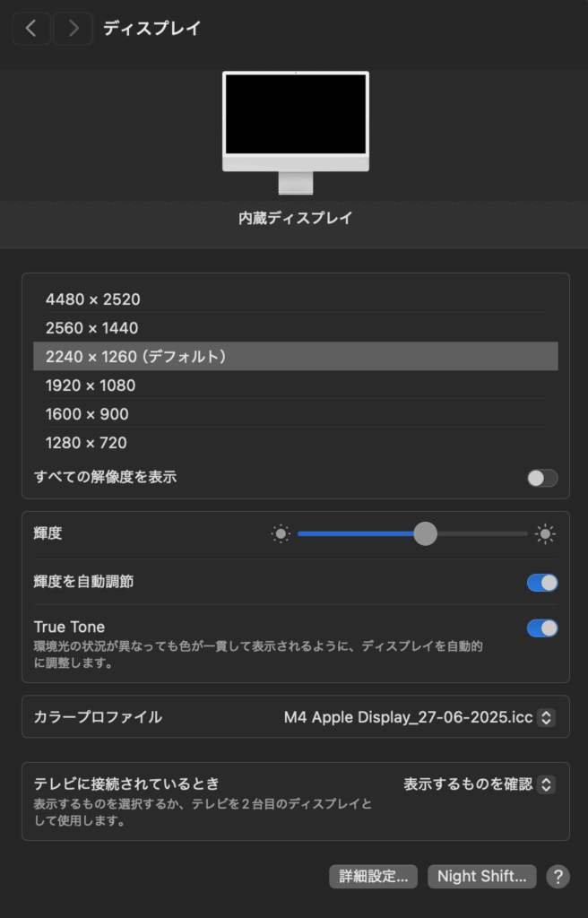The width and height of the screenshot is (588, 918).
Task: Open help with the question mark button
Action: pos(558,876)
